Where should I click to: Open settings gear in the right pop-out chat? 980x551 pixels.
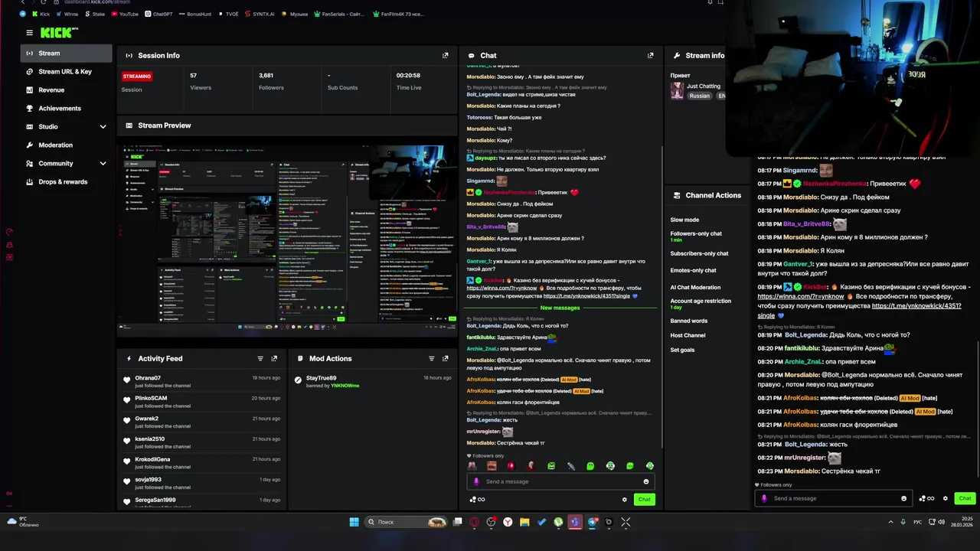[x=946, y=498]
